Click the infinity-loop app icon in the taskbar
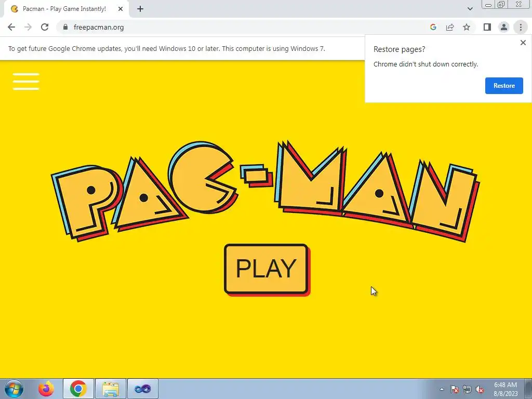532x399 pixels. click(x=143, y=389)
